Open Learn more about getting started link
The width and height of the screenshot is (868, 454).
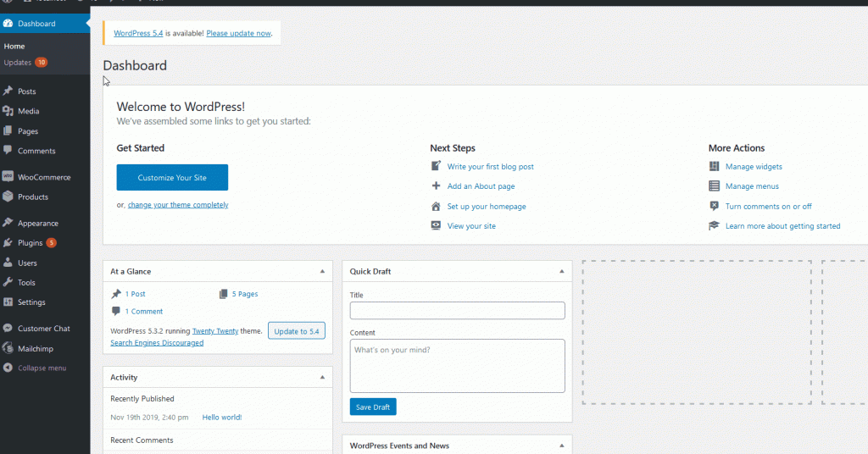coord(782,225)
